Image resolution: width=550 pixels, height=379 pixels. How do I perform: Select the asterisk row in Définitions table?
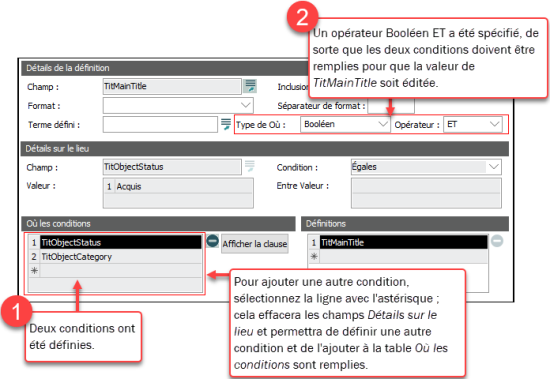pos(398,257)
